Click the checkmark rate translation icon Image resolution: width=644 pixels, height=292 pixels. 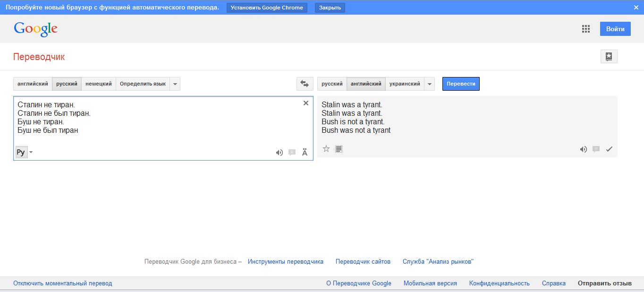click(x=609, y=149)
